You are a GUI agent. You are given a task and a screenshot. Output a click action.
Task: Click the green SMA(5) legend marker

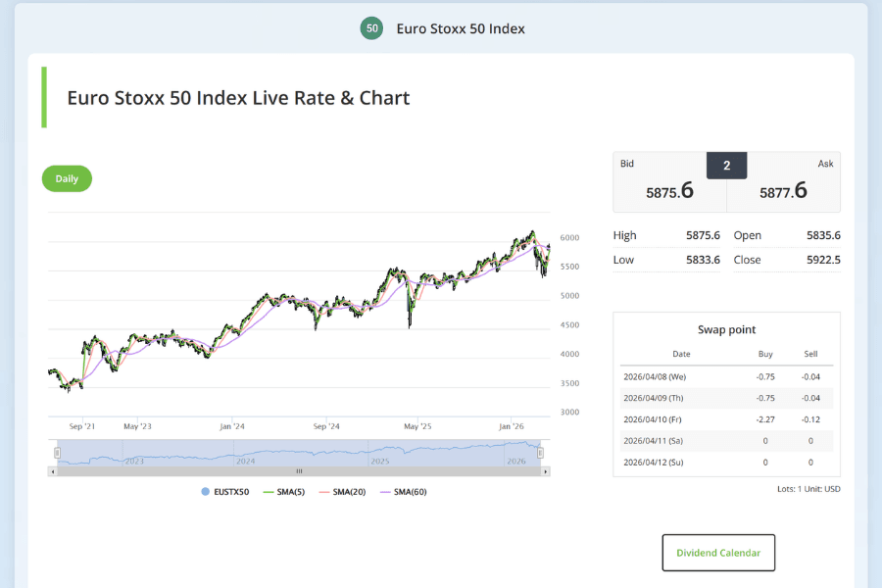coord(268,491)
